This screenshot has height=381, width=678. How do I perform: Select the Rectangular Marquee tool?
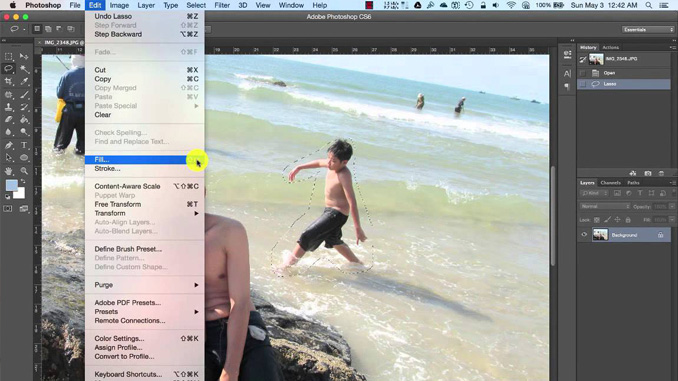9,57
